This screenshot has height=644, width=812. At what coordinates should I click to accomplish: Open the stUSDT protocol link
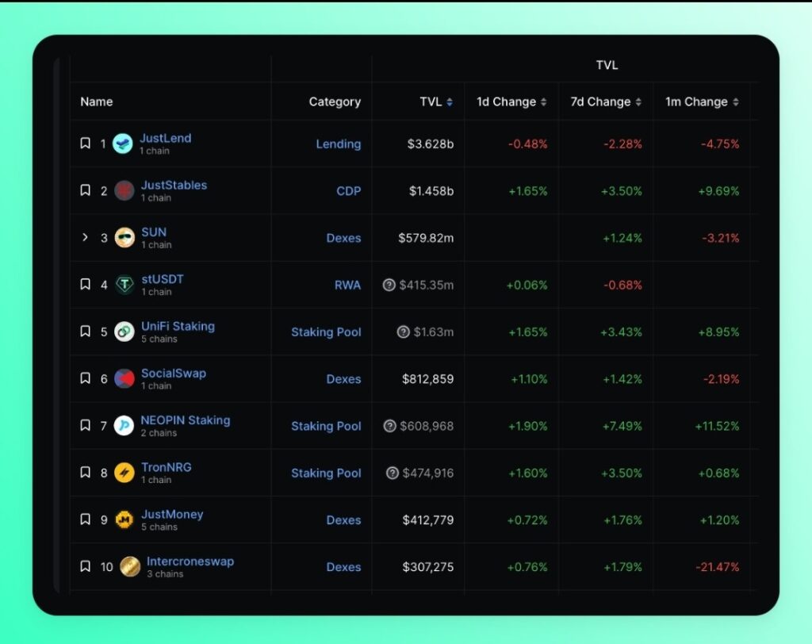162,279
